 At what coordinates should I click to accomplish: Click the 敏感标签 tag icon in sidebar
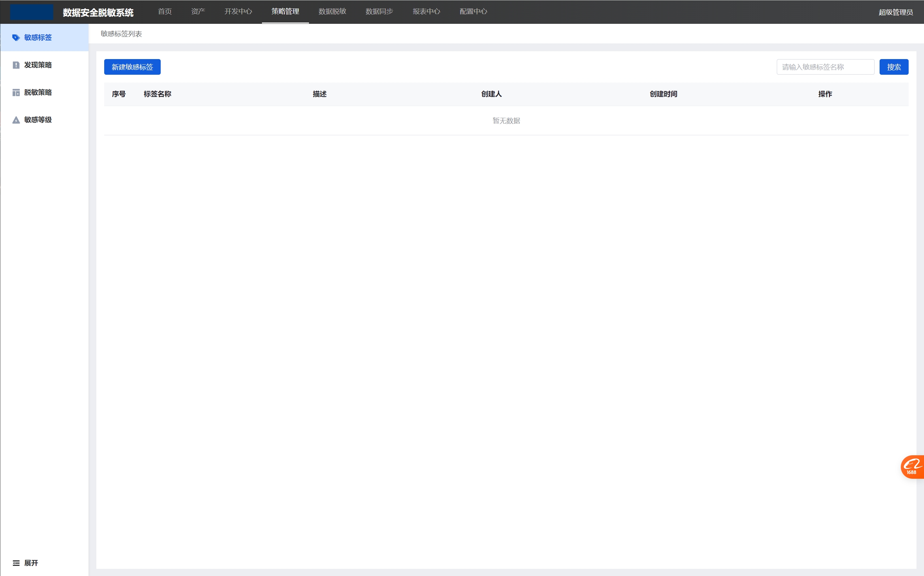(x=16, y=37)
